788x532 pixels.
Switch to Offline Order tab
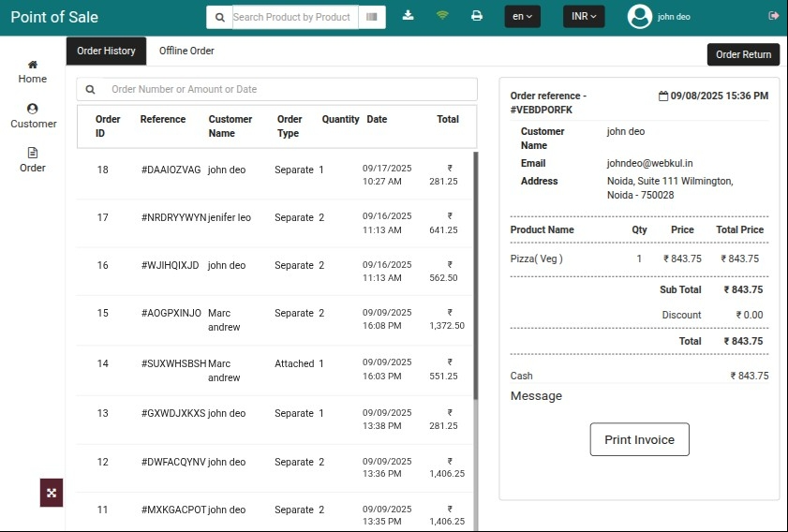[x=186, y=51]
